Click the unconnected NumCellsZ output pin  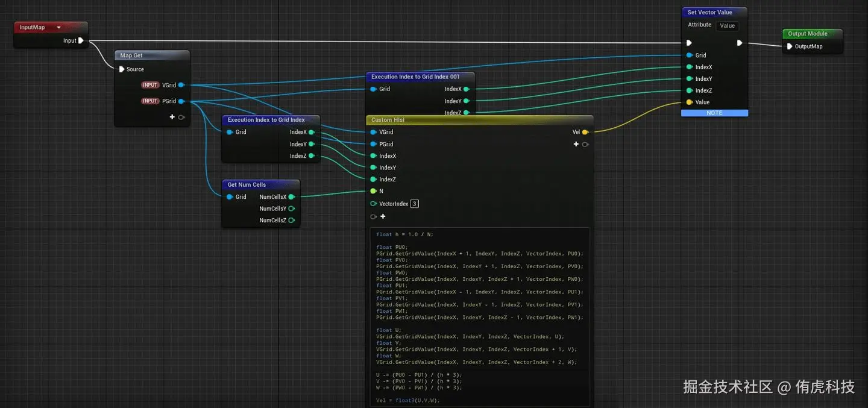click(x=291, y=221)
